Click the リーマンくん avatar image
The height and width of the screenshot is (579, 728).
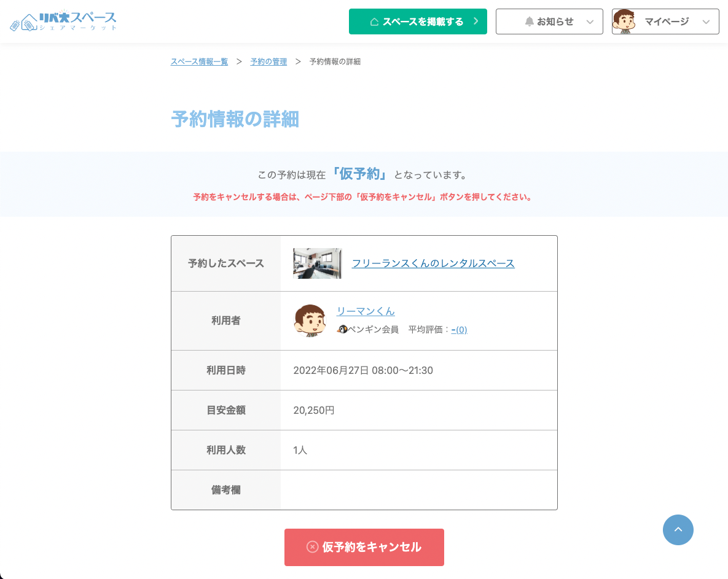coord(310,321)
